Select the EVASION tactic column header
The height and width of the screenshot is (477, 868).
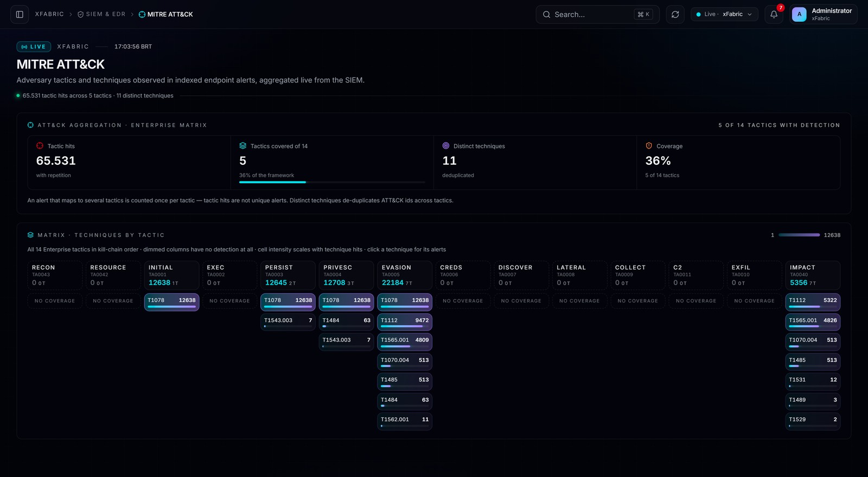[x=405, y=275]
